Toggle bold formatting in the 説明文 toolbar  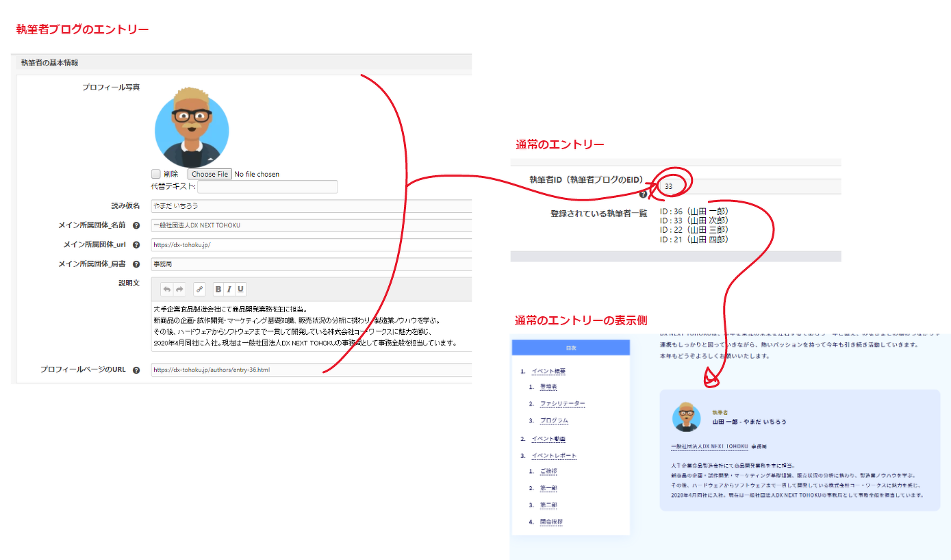(218, 289)
